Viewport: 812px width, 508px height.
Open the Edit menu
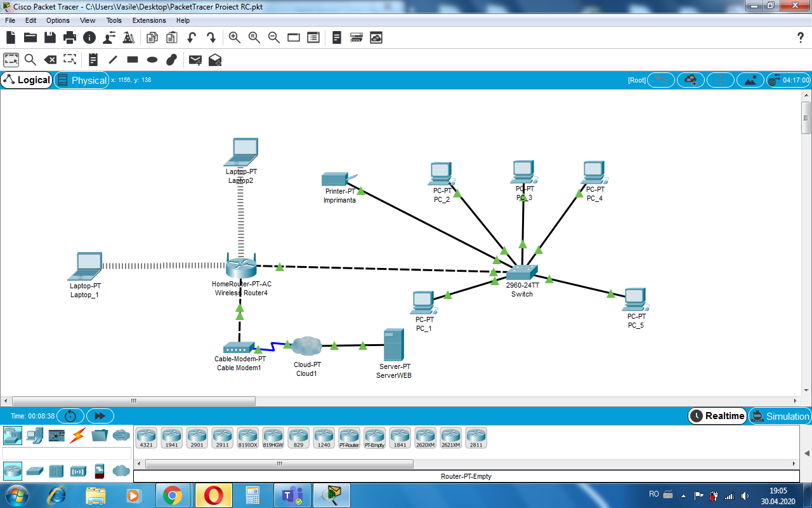(31, 20)
